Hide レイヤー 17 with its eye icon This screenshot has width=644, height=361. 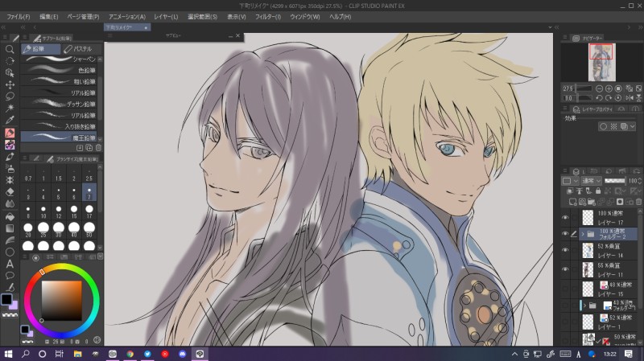click(x=565, y=217)
